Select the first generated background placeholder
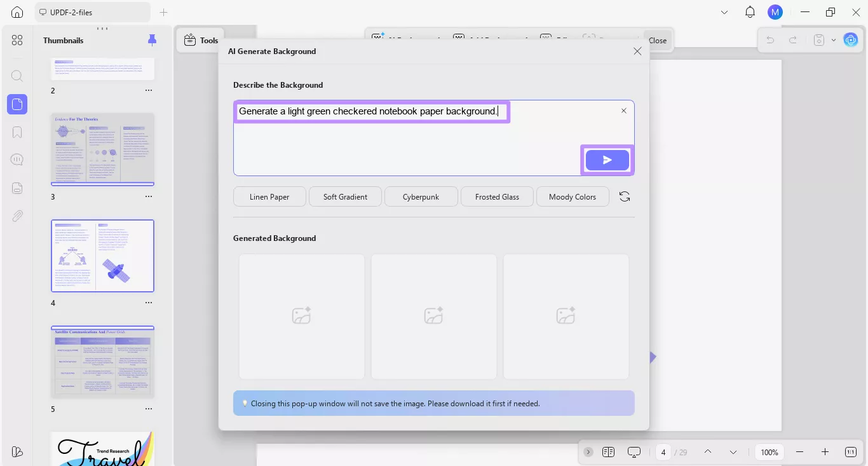The height and width of the screenshot is (466, 868). (x=301, y=317)
